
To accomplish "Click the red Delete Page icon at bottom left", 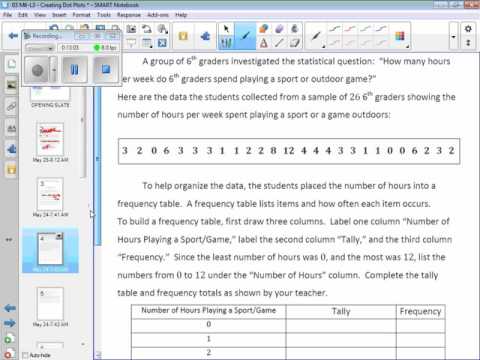I will pos(8,354).
